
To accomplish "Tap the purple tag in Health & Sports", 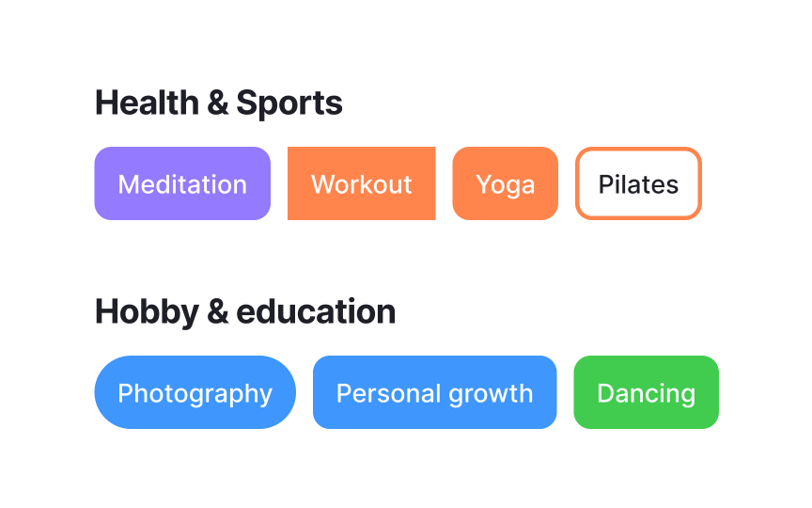I will (x=182, y=183).
